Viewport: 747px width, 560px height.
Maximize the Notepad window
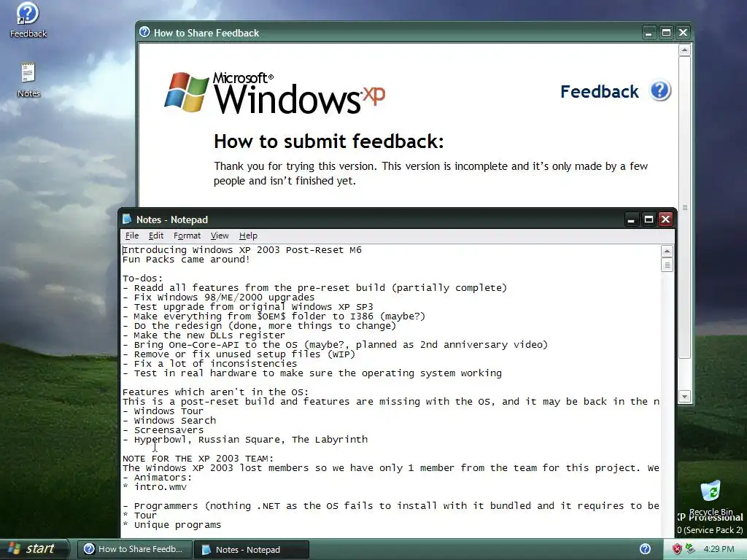[649, 219]
